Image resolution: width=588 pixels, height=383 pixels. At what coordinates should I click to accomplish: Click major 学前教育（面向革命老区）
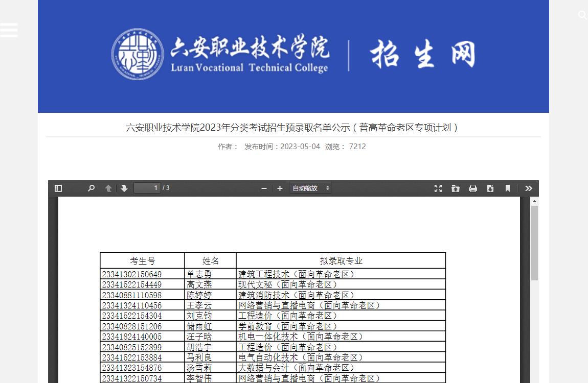pos(288,326)
